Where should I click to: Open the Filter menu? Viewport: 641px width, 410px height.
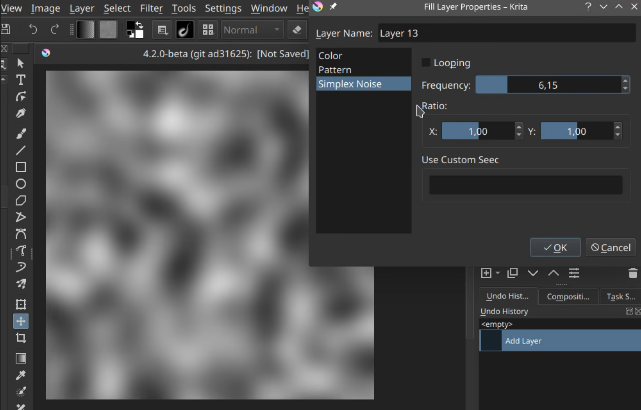click(x=151, y=8)
